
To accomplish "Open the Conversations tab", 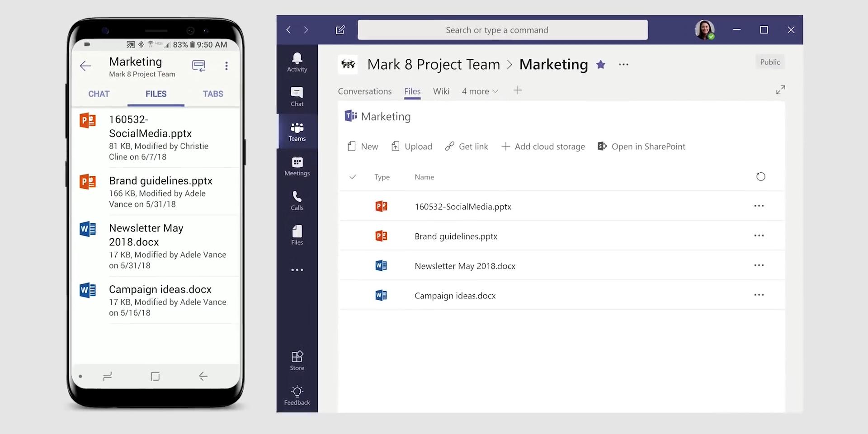I will 364,91.
